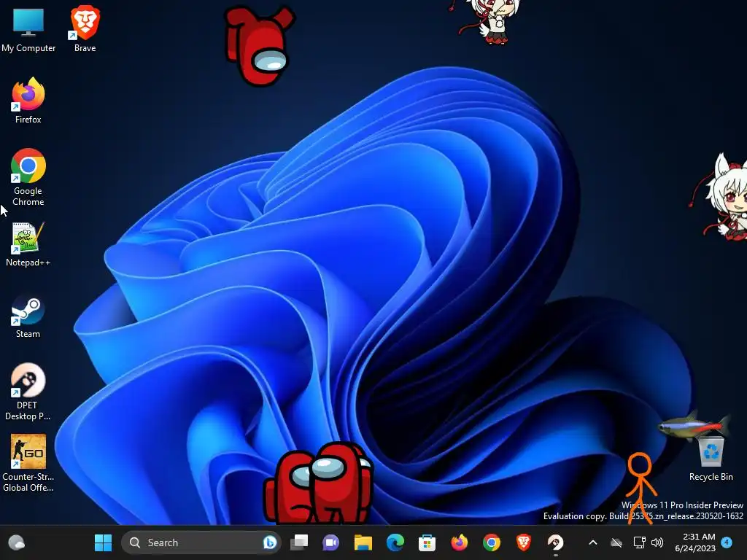The height and width of the screenshot is (560, 747).
Task: Select the Firefox desktop shortcut
Action: coord(28,101)
